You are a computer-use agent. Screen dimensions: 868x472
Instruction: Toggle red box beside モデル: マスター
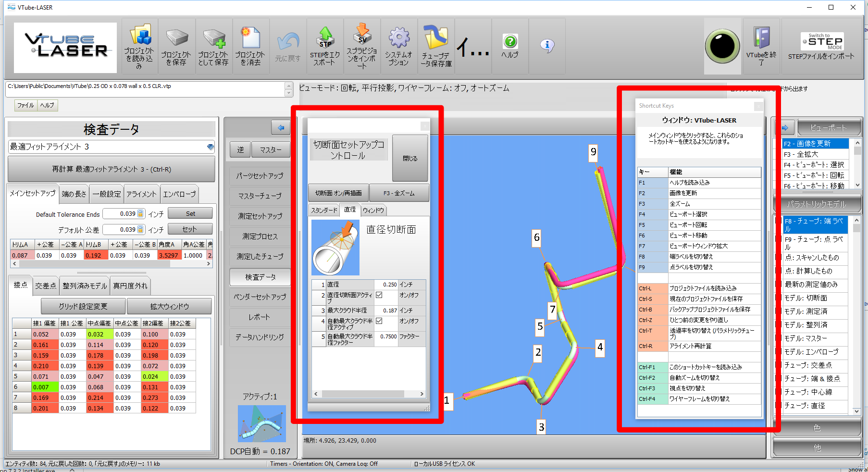coord(779,338)
